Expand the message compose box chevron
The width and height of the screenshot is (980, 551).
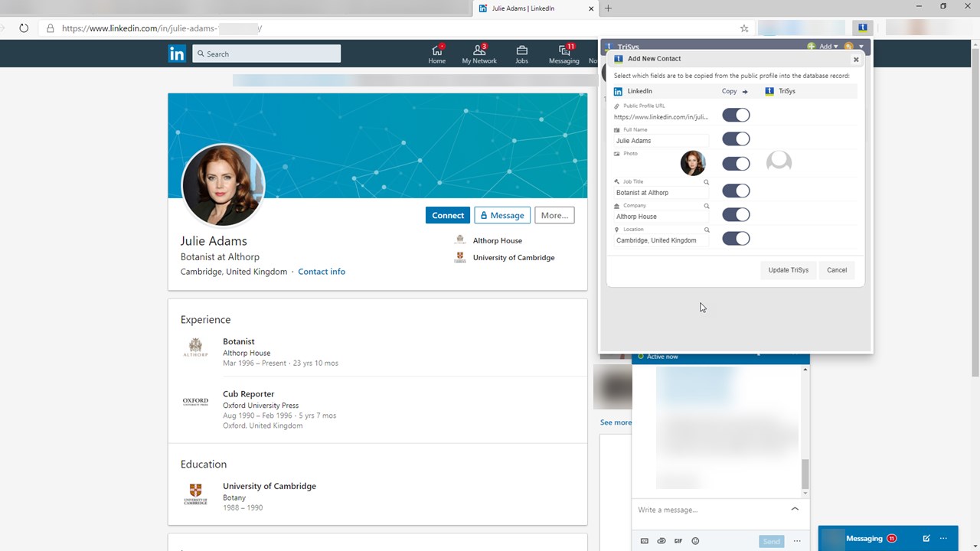795,509
